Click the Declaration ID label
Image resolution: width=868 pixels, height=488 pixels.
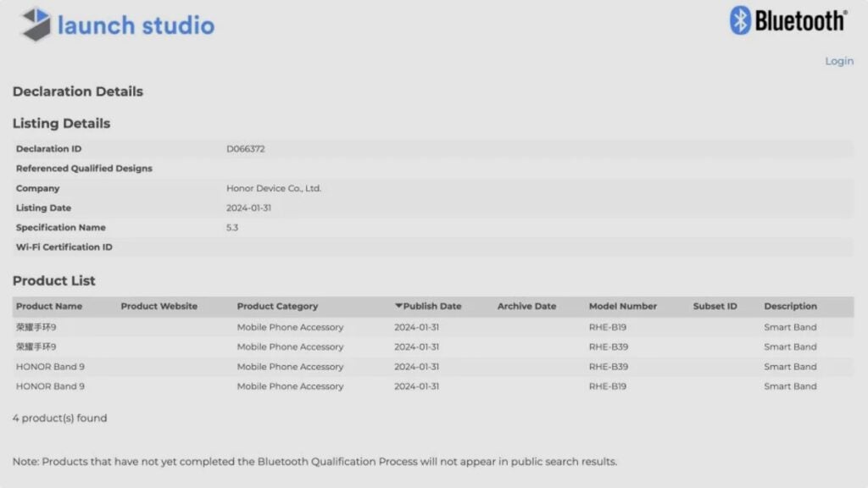[x=48, y=149]
